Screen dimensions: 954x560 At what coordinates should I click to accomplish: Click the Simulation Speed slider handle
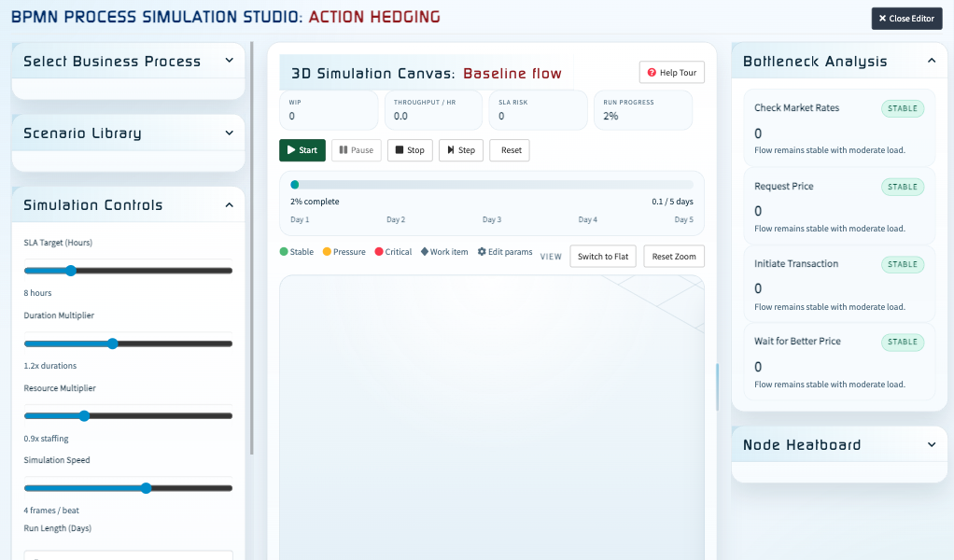(146, 487)
